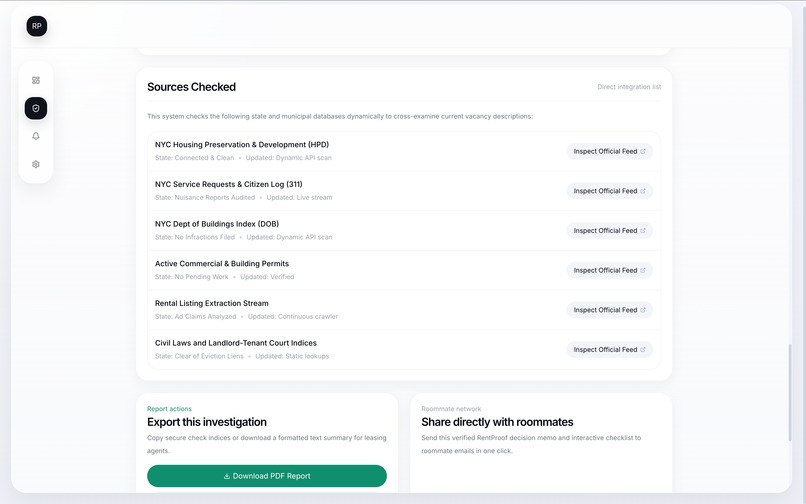Click 'State: Connected & Clean' status text
Image resolution: width=806 pixels, height=504 pixels.
coord(194,158)
